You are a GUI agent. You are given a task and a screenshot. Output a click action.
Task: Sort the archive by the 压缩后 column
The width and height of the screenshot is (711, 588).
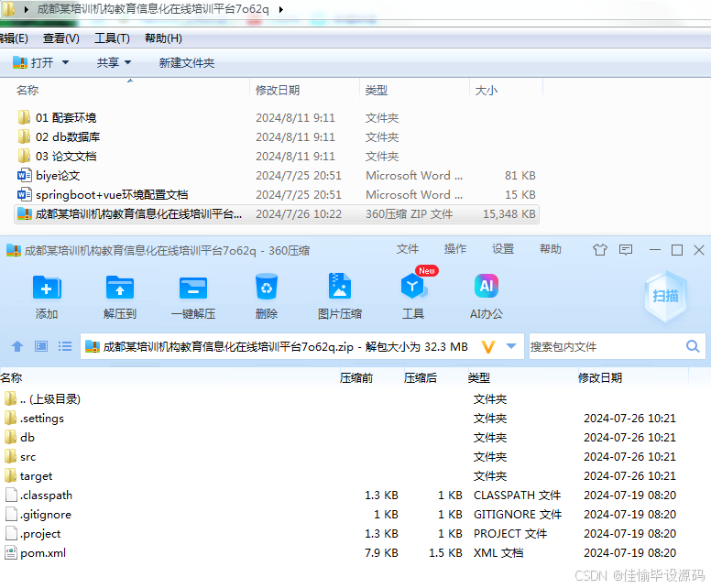click(x=421, y=377)
